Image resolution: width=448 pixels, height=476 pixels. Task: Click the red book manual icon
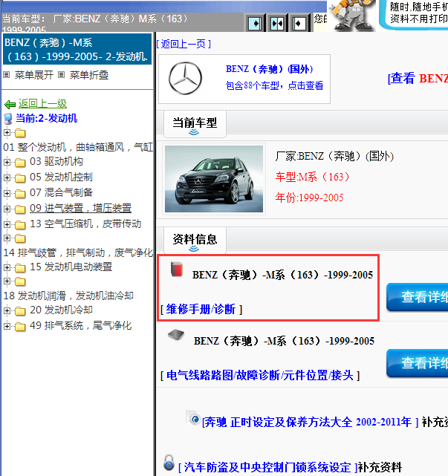[177, 269]
